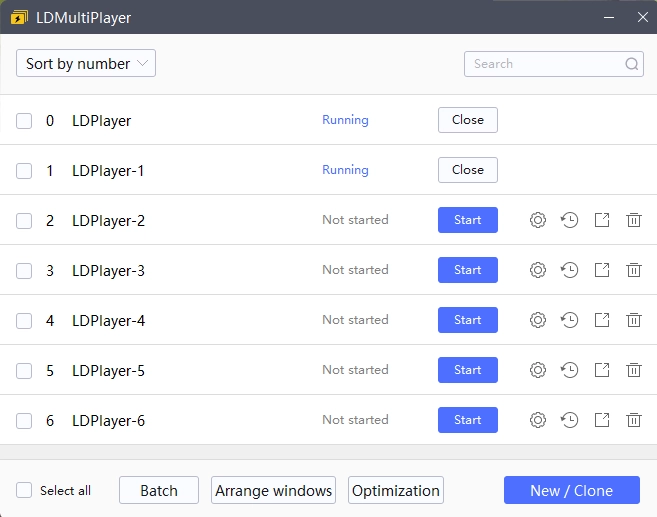Click backup/restore icon for LDPlayer-2
This screenshot has height=517, width=657.
click(x=570, y=220)
